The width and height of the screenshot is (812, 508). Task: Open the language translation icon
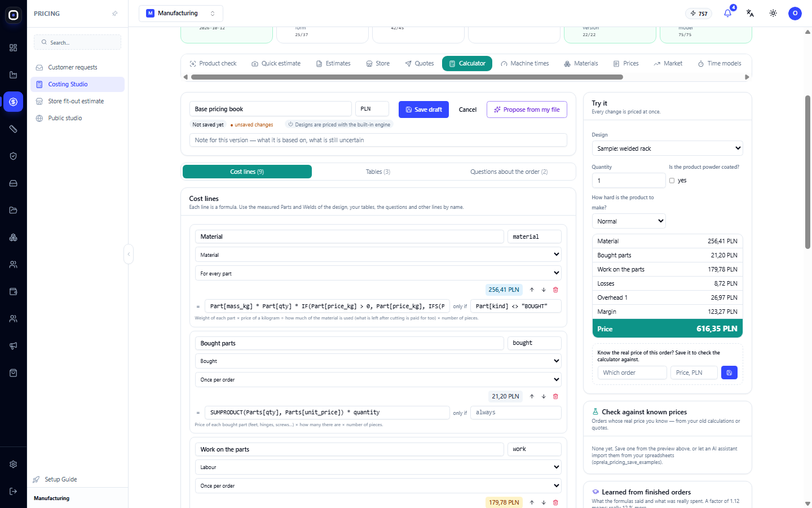[750, 13]
